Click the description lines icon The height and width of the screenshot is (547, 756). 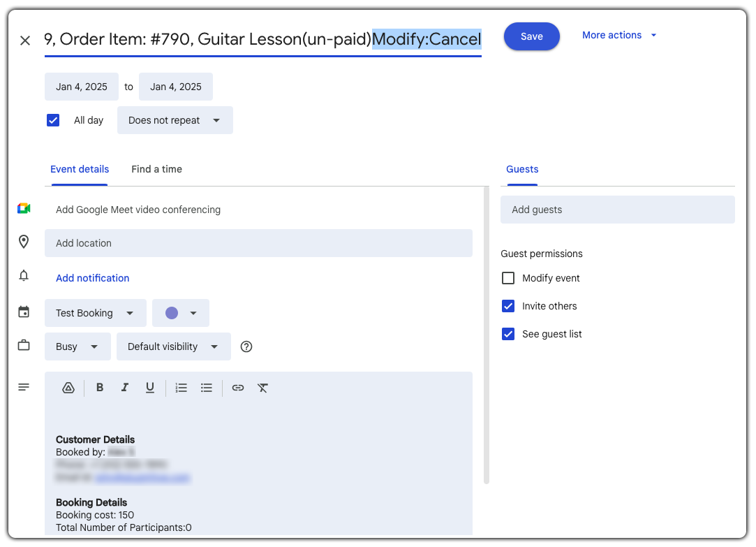24,387
